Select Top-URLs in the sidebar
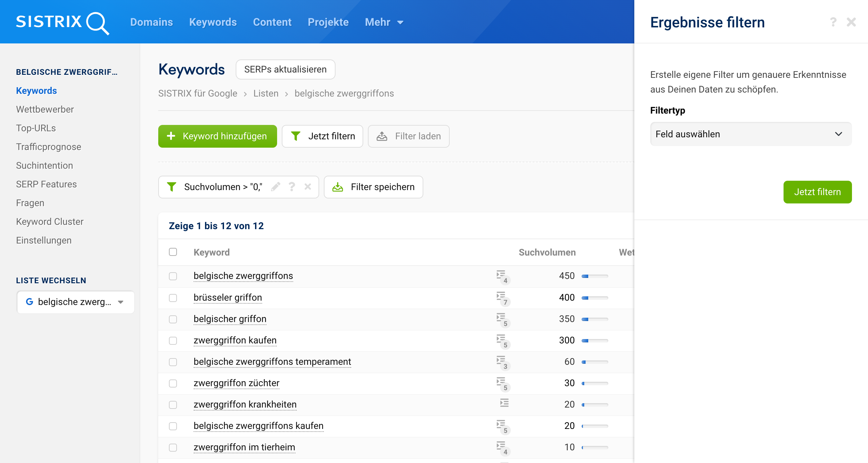Viewport: 868px width, 463px height. [36, 128]
